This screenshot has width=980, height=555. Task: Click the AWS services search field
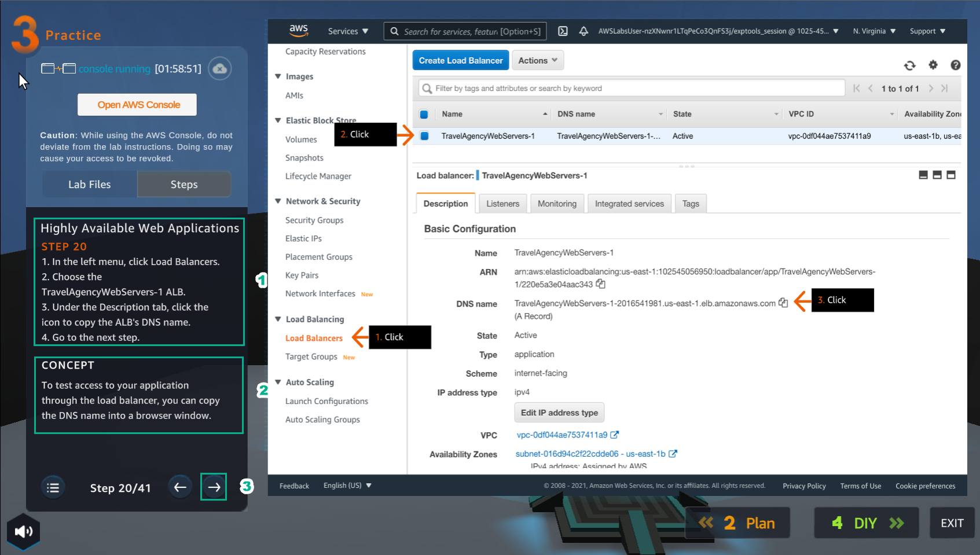[x=465, y=31]
